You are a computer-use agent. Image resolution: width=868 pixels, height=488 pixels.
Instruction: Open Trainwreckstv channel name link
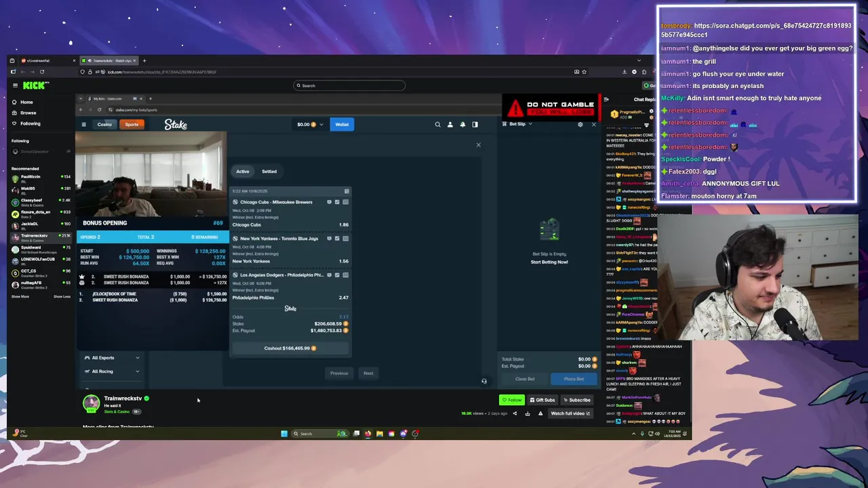[x=123, y=399]
